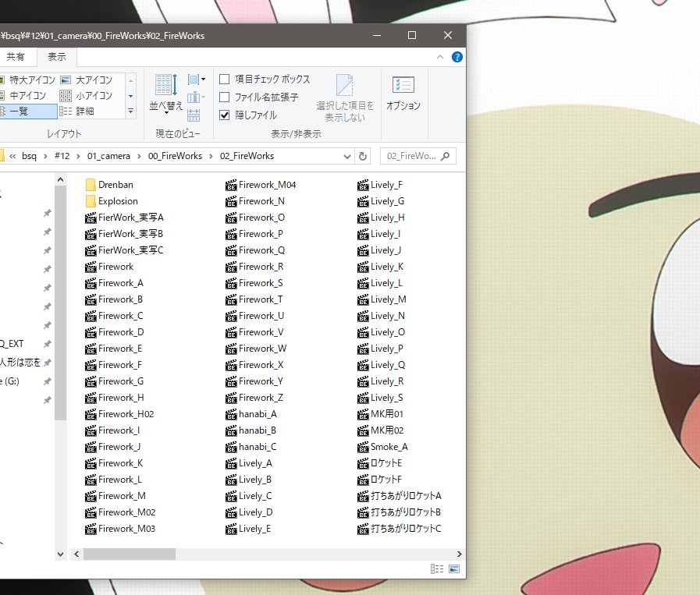The image size is (700, 595).
Task: Navigate to bsq in breadcrumb
Action: point(29,156)
